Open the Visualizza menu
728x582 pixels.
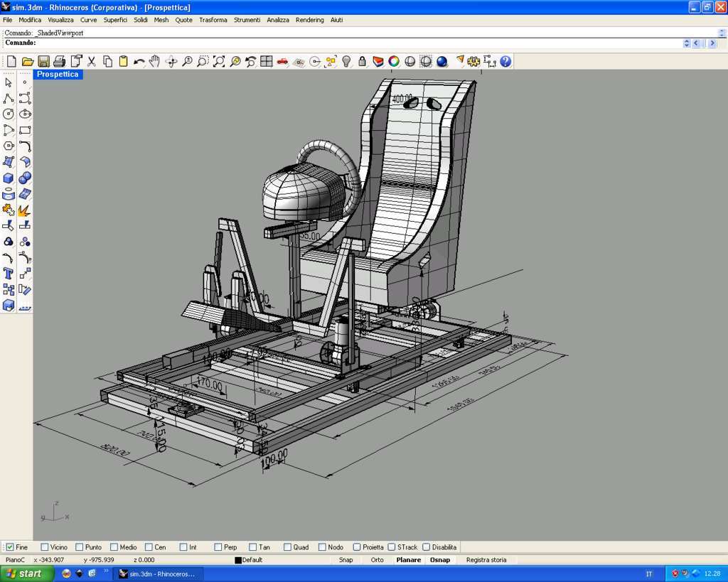[x=61, y=20]
